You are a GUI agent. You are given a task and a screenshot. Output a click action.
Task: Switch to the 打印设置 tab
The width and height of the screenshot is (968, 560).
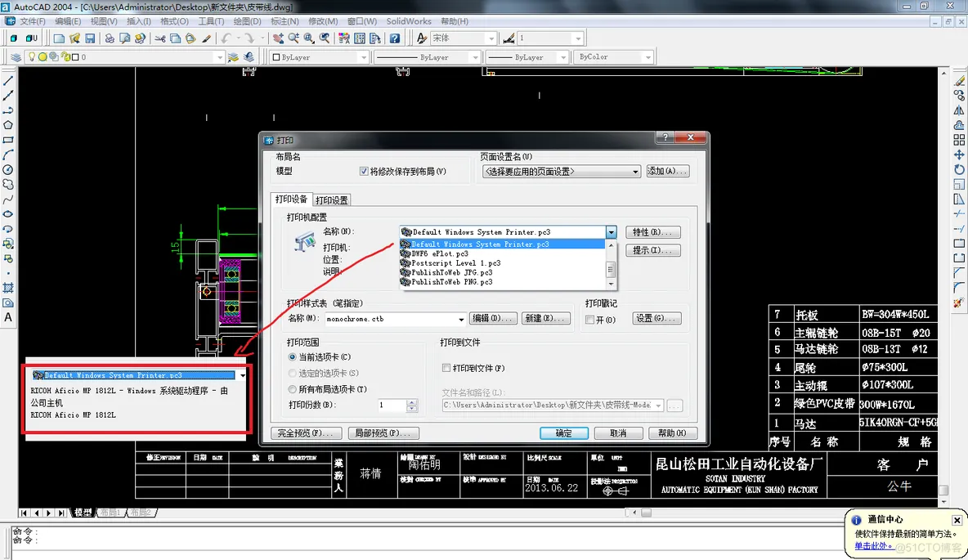click(332, 200)
